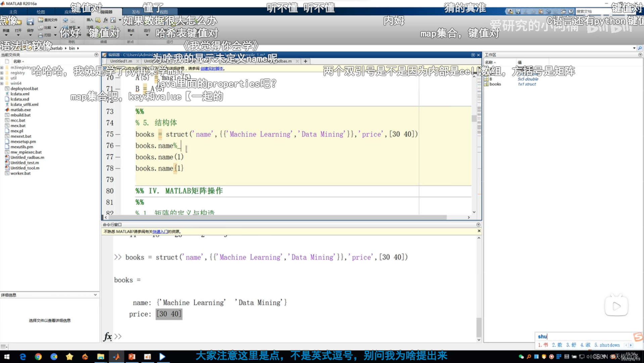This screenshot has height=363, width=644.
Task: Click the fx function browser in command window
Action: point(107,336)
